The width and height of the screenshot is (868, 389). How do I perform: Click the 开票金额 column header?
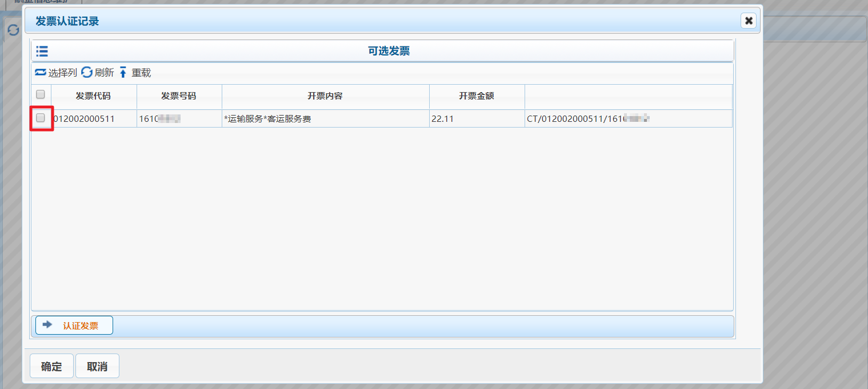click(477, 96)
